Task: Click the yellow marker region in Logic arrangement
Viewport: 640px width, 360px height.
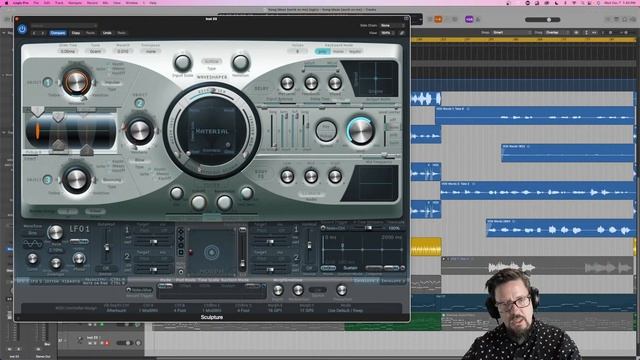Action: click(426, 247)
